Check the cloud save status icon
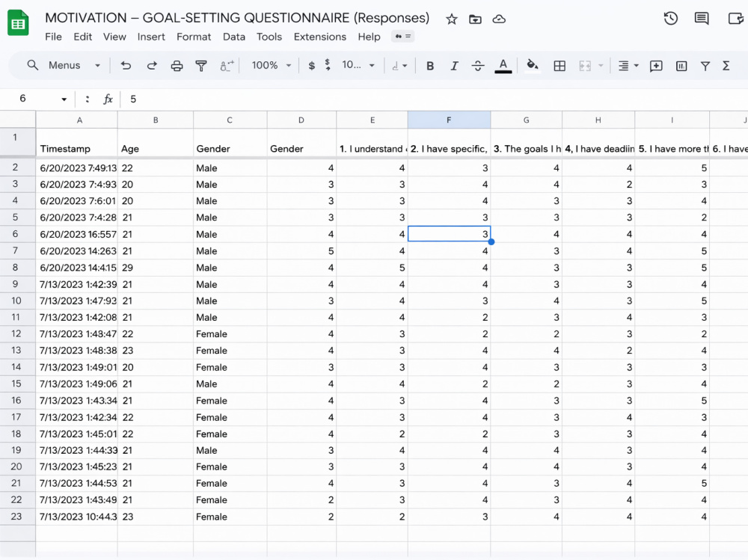Screen dimensions: 748x560 (499, 19)
